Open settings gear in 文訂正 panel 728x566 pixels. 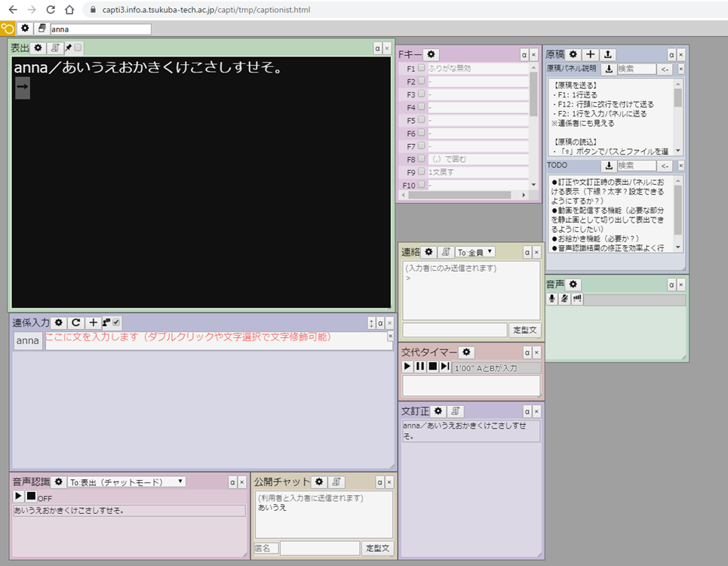438,411
